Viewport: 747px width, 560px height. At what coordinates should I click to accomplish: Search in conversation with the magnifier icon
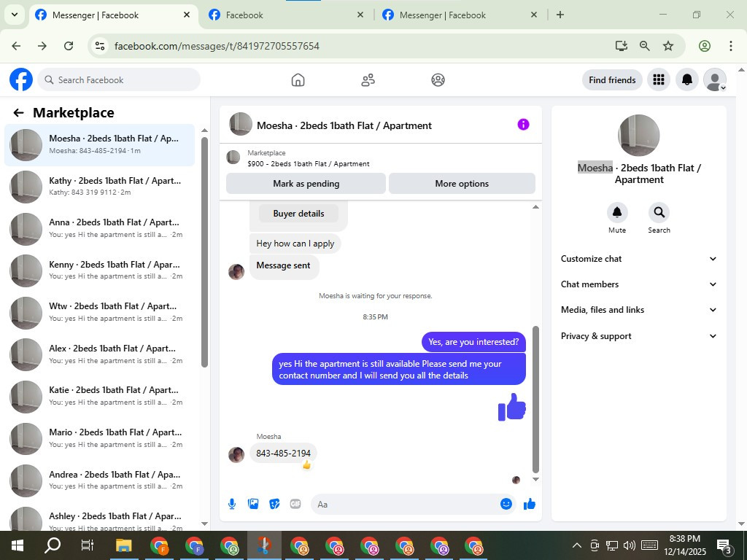tap(659, 212)
